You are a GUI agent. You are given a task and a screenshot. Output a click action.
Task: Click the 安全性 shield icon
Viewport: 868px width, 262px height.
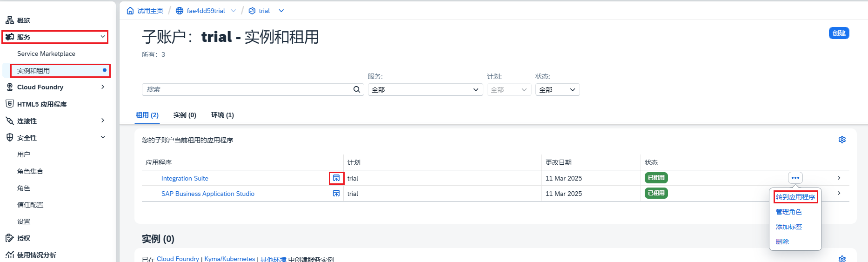(x=10, y=137)
